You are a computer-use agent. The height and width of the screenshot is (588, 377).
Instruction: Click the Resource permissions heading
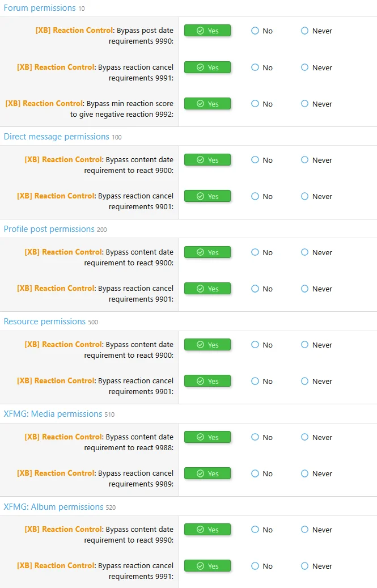(x=45, y=322)
